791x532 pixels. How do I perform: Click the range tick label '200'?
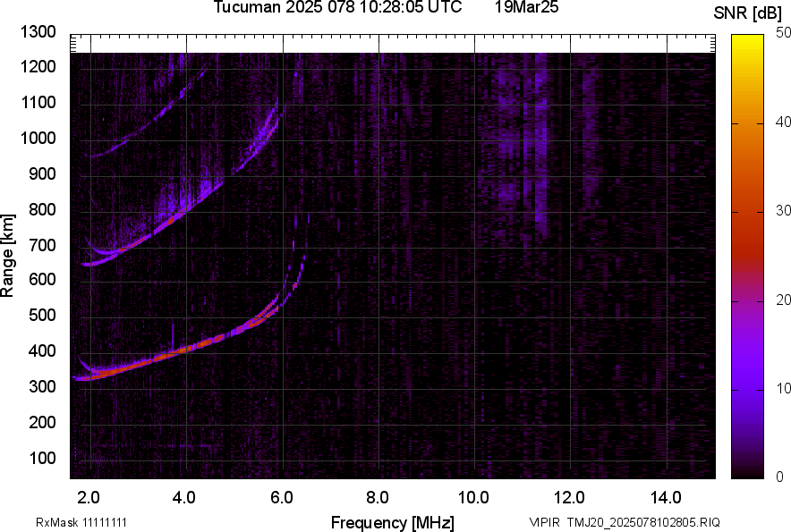click(x=42, y=422)
